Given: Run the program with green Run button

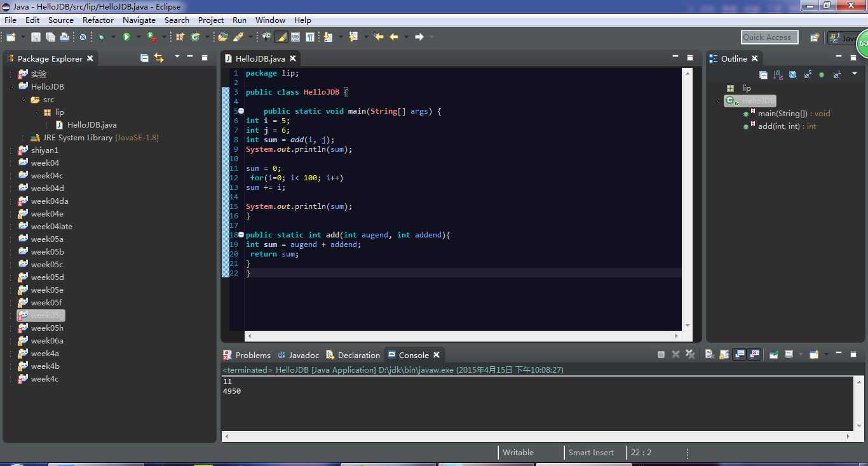Looking at the screenshot, I should pos(126,37).
